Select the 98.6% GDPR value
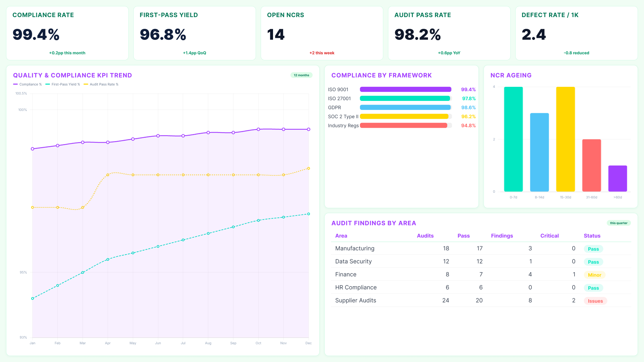 click(468, 108)
